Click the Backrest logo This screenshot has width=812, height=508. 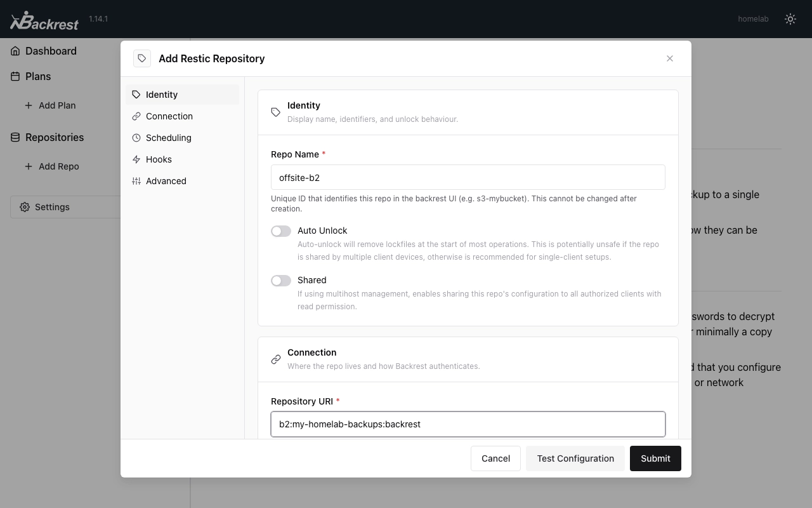coord(44,20)
